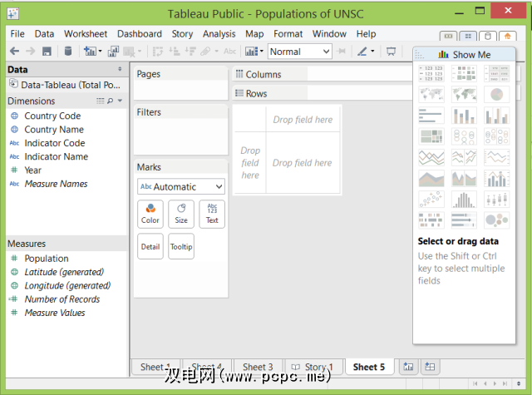Select the Year dimension field
The width and height of the screenshot is (532, 395).
pos(33,170)
